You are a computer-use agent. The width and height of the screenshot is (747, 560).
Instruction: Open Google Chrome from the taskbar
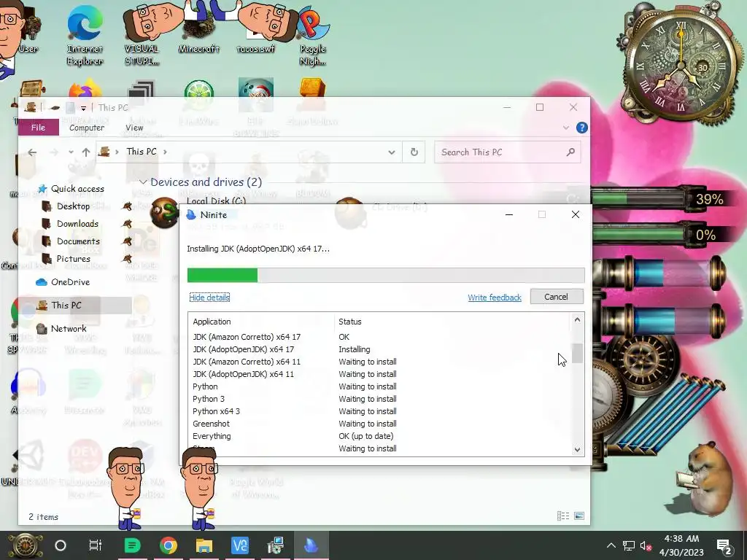[169, 545]
